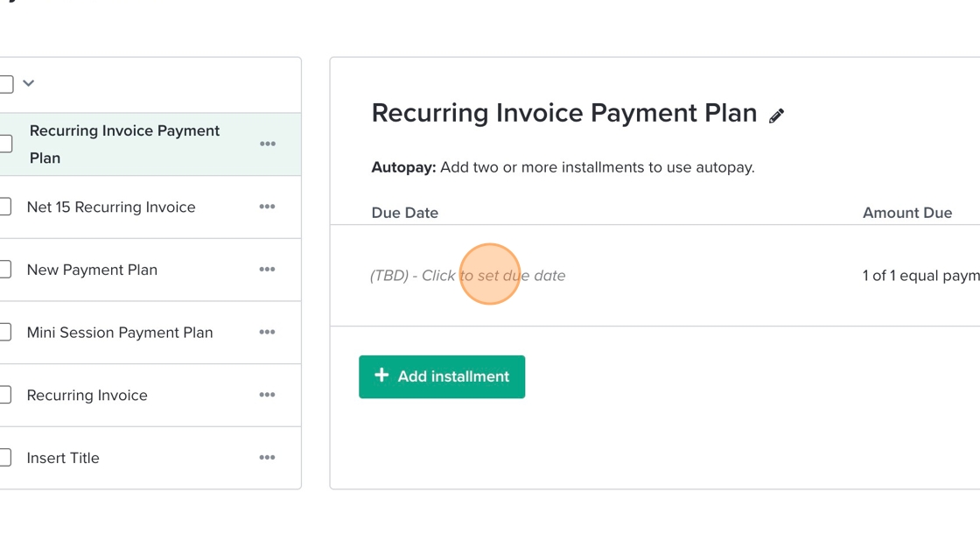Select Mini Session Payment Plan from list
Viewport: 980px width, 548px height.
[x=120, y=333]
